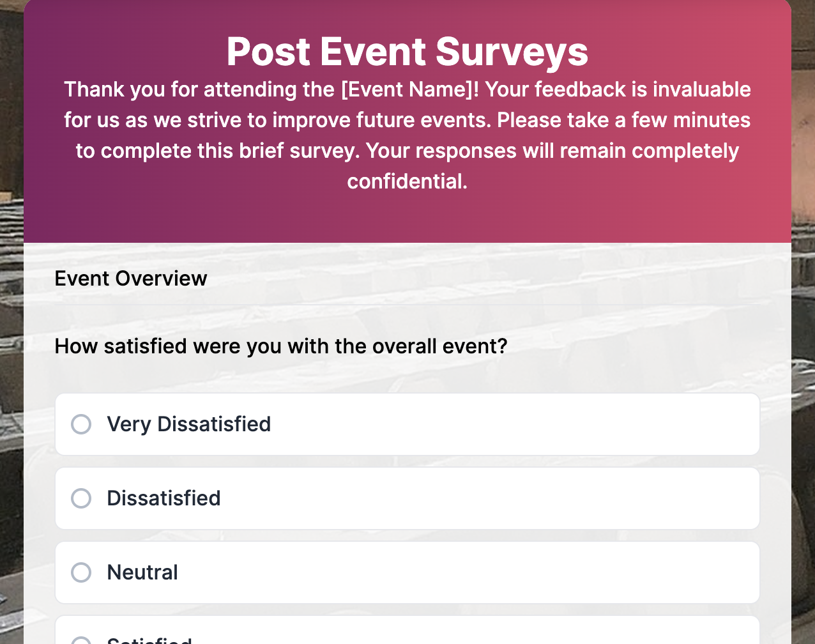Click the survey thank-you description text

coord(407,135)
